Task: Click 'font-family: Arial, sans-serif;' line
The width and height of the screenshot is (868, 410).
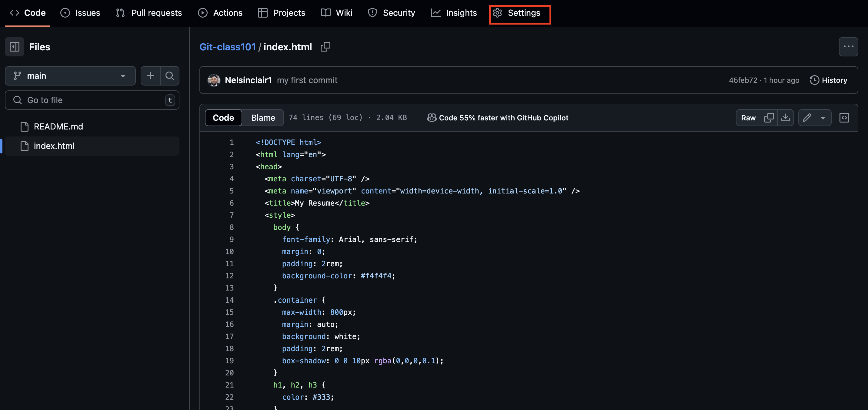Action: coord(350,239)
